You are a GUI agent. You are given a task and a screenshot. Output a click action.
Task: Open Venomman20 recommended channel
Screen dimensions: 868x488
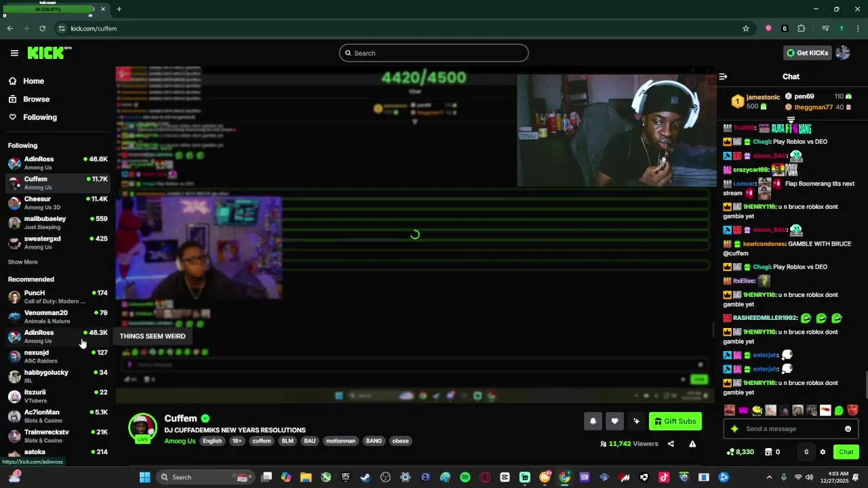coord(58,317)
